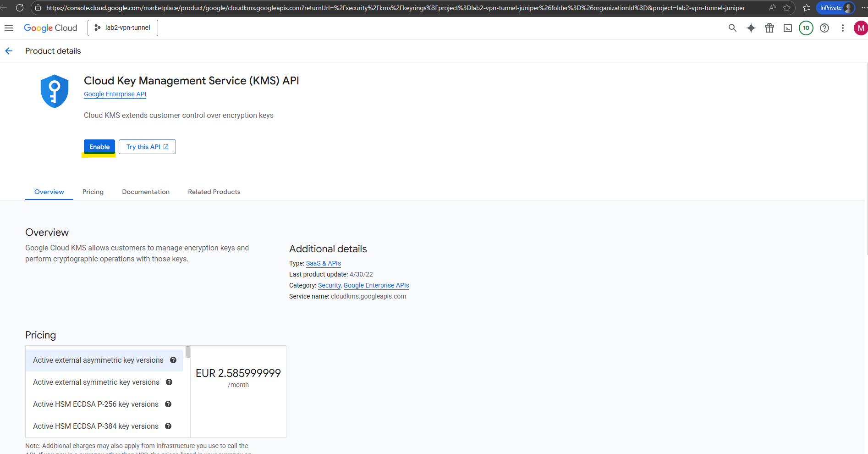The image size is (868, 454).
Task: Open the help question mark icon
Action: tap(824, 28)
